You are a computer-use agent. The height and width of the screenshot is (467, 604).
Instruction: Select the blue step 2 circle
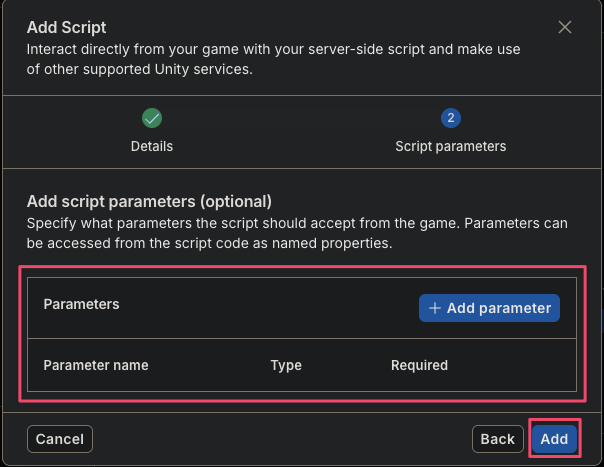[x=451, y=118]
